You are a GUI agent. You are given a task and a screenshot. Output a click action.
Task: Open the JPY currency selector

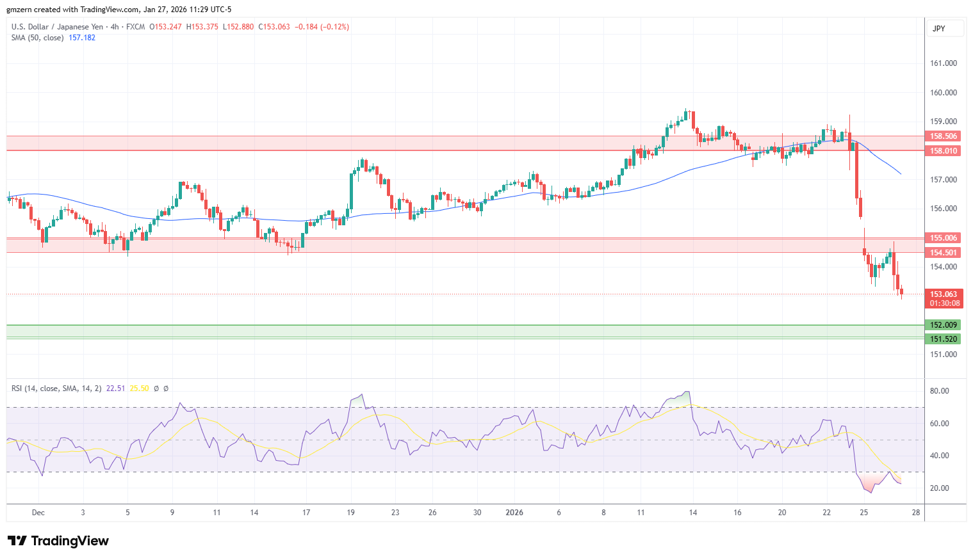(945, 29)
